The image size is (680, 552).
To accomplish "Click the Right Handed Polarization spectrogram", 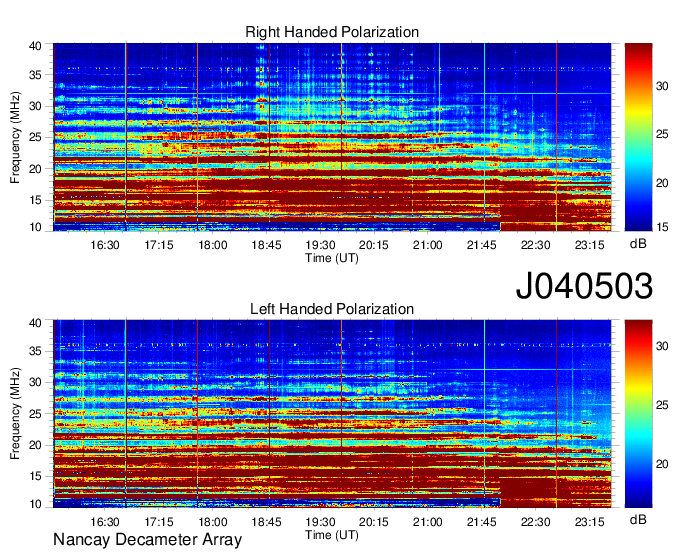I will (x=332, y=137).
